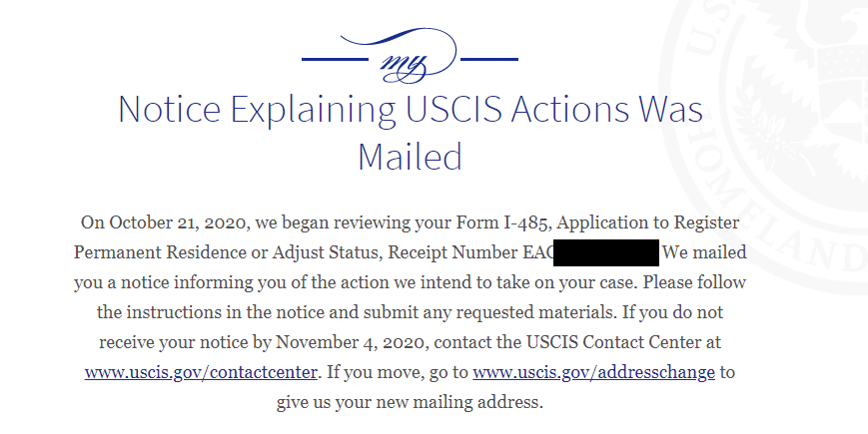Click the 'Notice Explaining USCIS Actions Was' heading
Image resolution: width=868 pixels, height=434 pixels.
tap(411, 109)
